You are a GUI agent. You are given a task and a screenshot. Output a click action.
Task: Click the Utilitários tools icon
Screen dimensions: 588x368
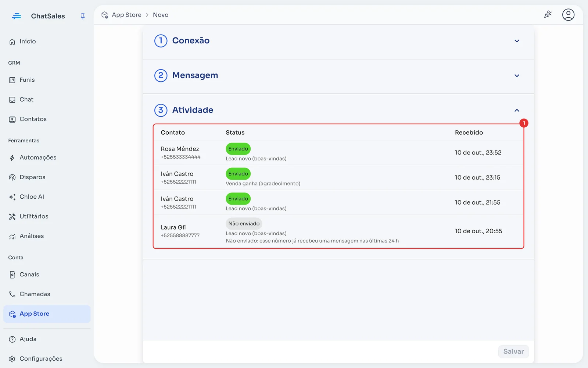point(12,216)
